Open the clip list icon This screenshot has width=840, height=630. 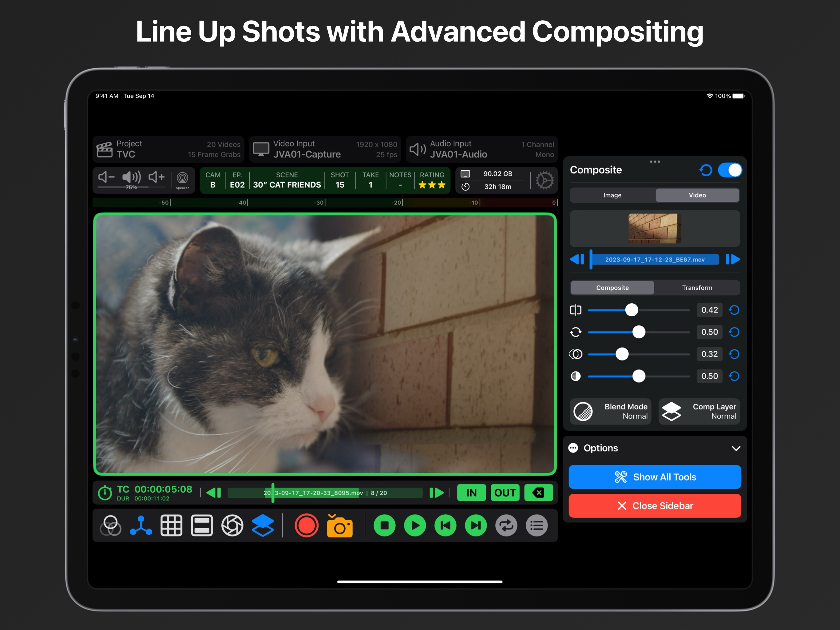coord(537,526)
